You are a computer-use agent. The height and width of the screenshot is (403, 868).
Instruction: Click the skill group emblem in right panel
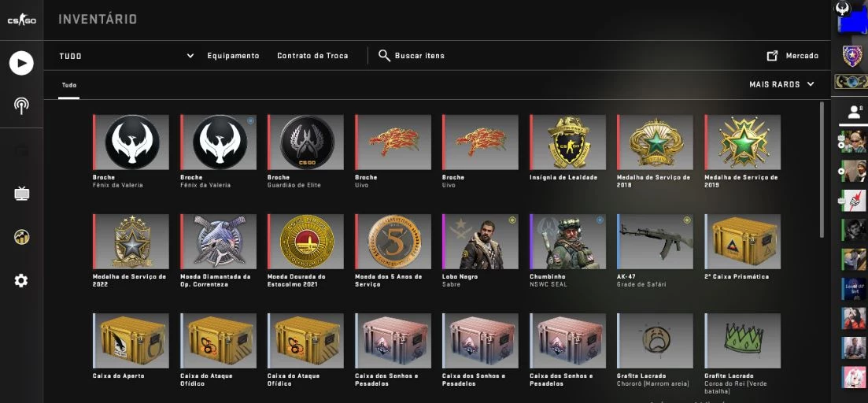(851, 82)
